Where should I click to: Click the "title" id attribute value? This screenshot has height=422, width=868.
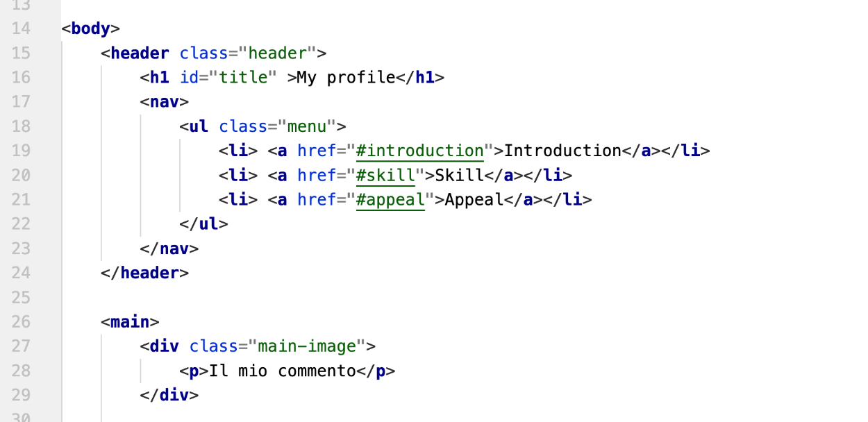point(243,78)
